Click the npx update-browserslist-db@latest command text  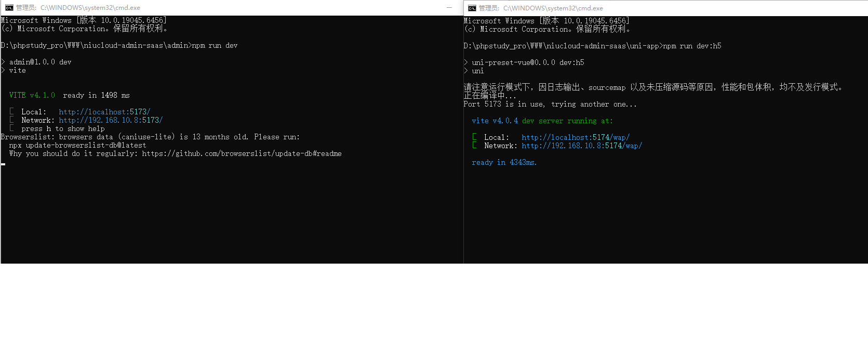pyautogui.click(x=77, y=145)
